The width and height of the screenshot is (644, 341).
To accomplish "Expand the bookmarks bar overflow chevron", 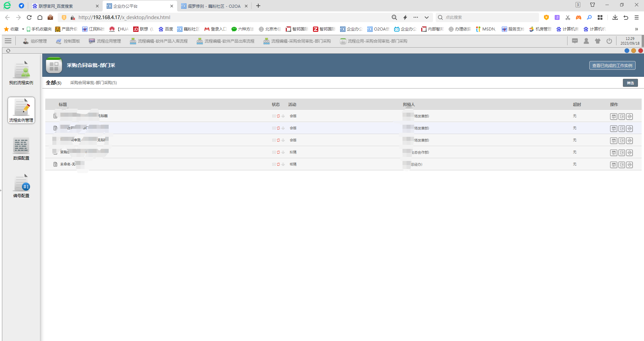I will click(636, 29).
